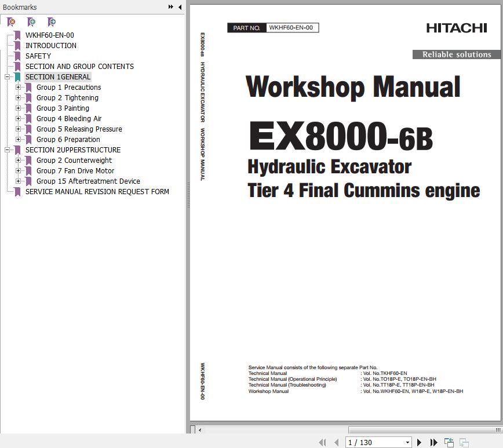Collapse SECTION 2UPPERSTRUCTURE in bookmarks tree

click(x=7, y=150)
